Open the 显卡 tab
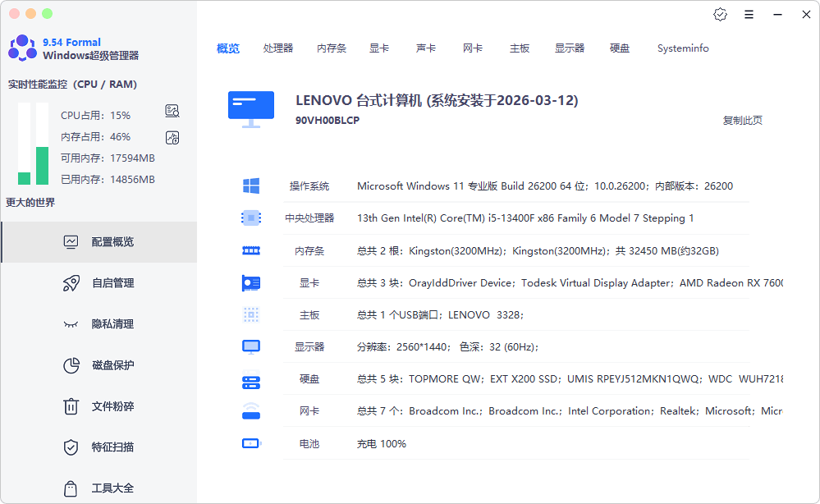Viewport: 820px width, 504px height. tap(379, 48)
